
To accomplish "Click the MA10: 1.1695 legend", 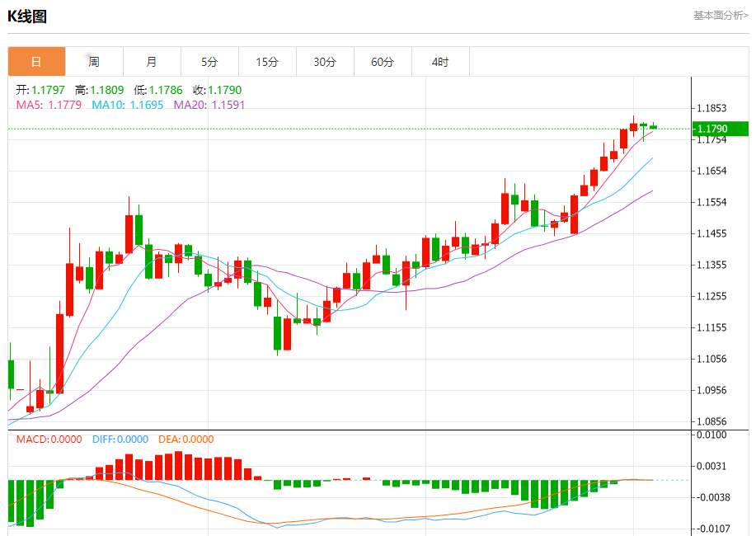I will point(128,105).
